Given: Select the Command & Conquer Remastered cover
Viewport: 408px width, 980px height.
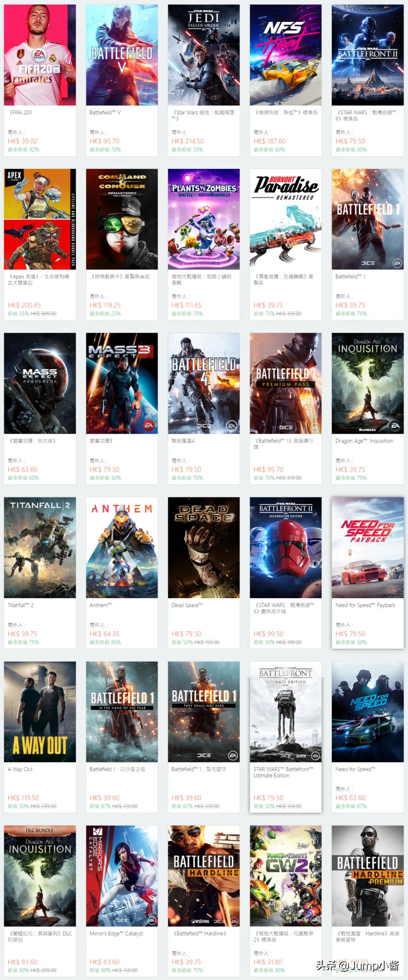Looking at the screenshot, I should pyautogui.click(x=122, y=219).
